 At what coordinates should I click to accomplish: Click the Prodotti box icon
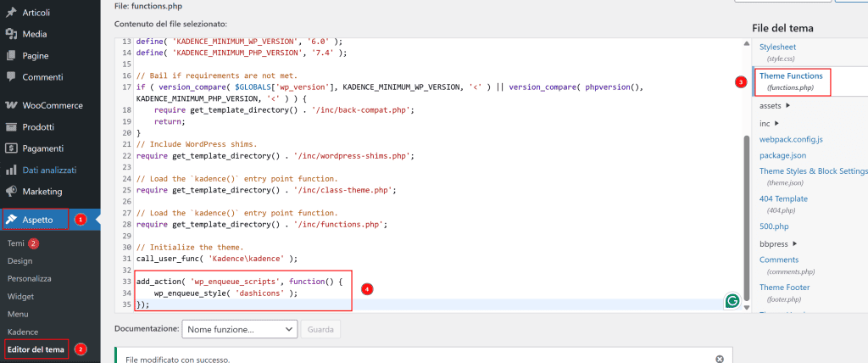tap(12, 127)
